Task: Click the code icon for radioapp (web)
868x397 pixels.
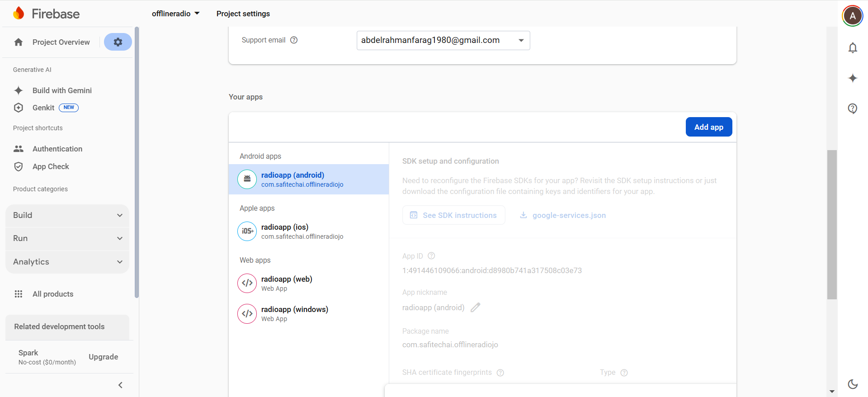Action: coord(247,283)
